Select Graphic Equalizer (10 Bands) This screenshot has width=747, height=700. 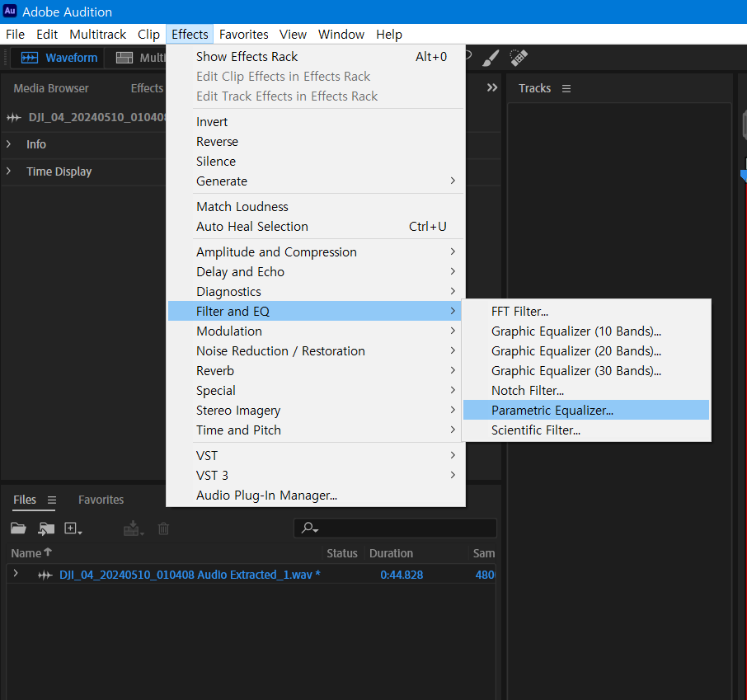click(586, 331)
